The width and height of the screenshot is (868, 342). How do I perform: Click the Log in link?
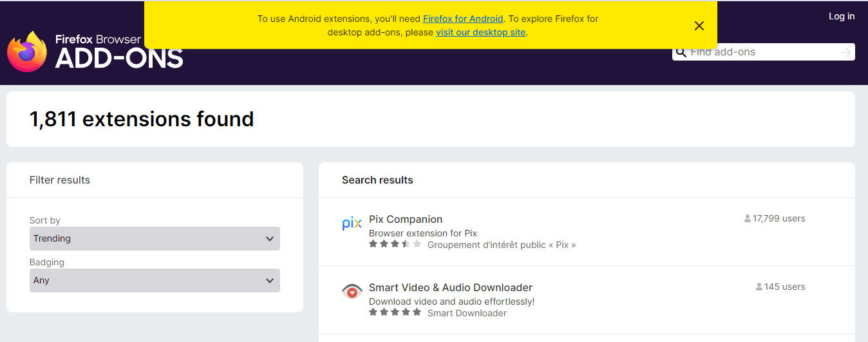point(842,16)
